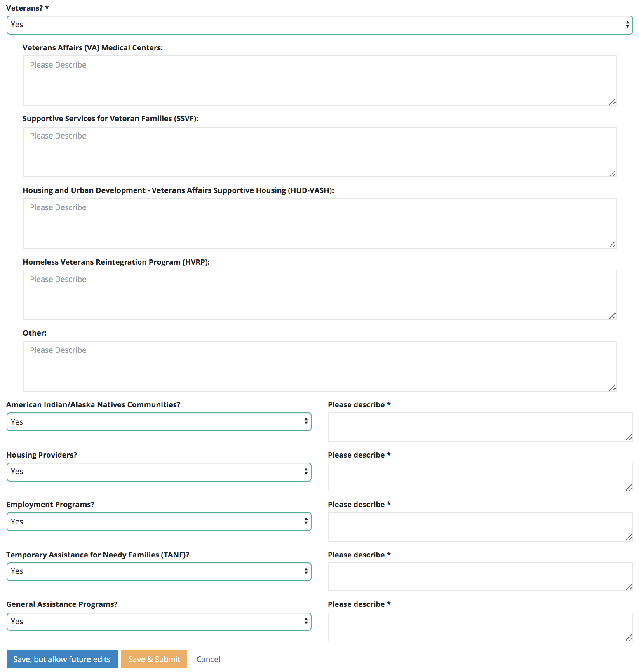The width and height of the screenshot is (639, 672).
Task: Click the Cancel link
Action: coord(208,659)
